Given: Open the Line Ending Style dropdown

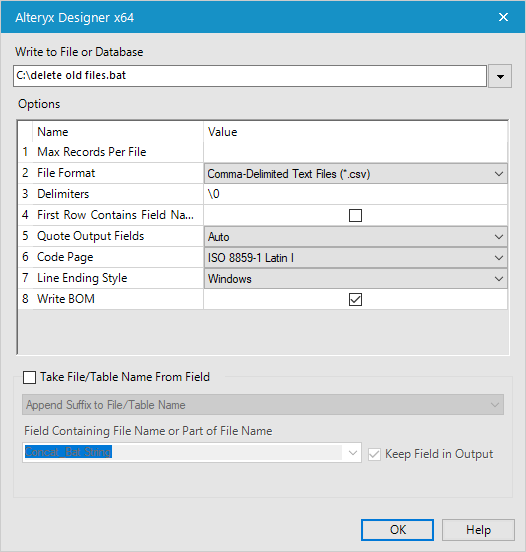Looking at the screenshot, I should click(x=356, y=279).
